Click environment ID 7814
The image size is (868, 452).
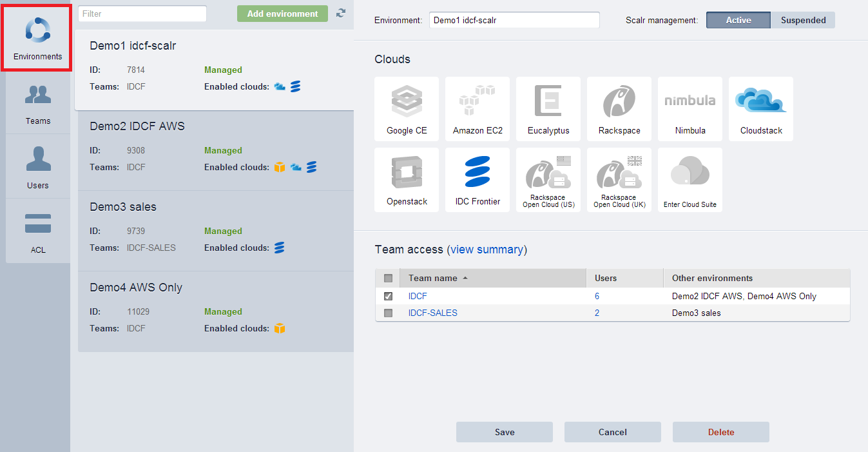[136, 70]
